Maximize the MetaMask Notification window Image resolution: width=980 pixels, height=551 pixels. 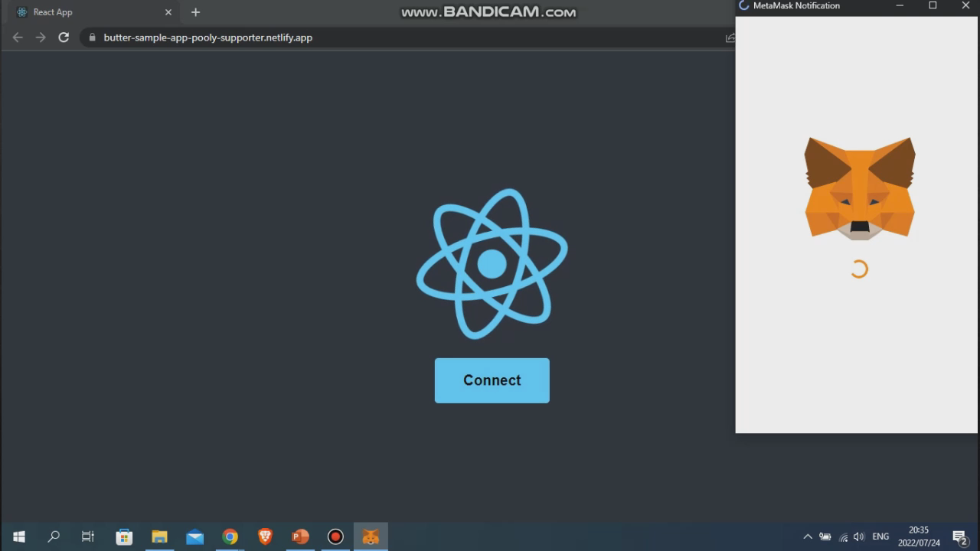point(933,5)
